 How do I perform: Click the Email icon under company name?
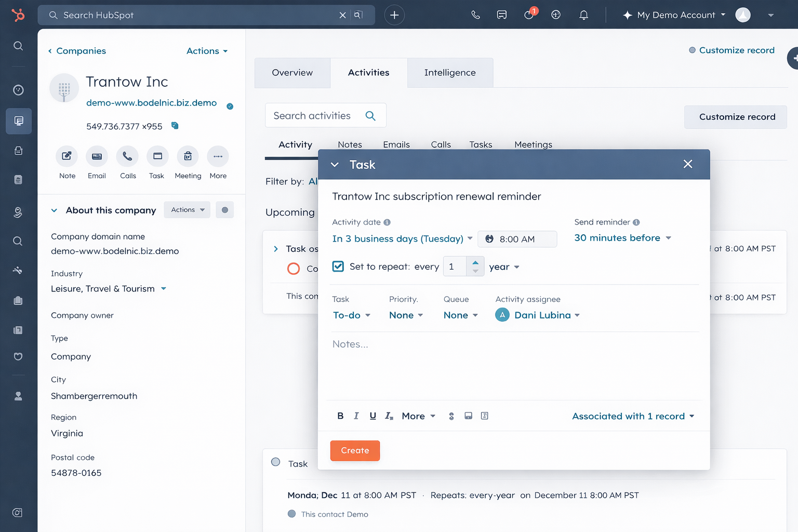[97, 156]
